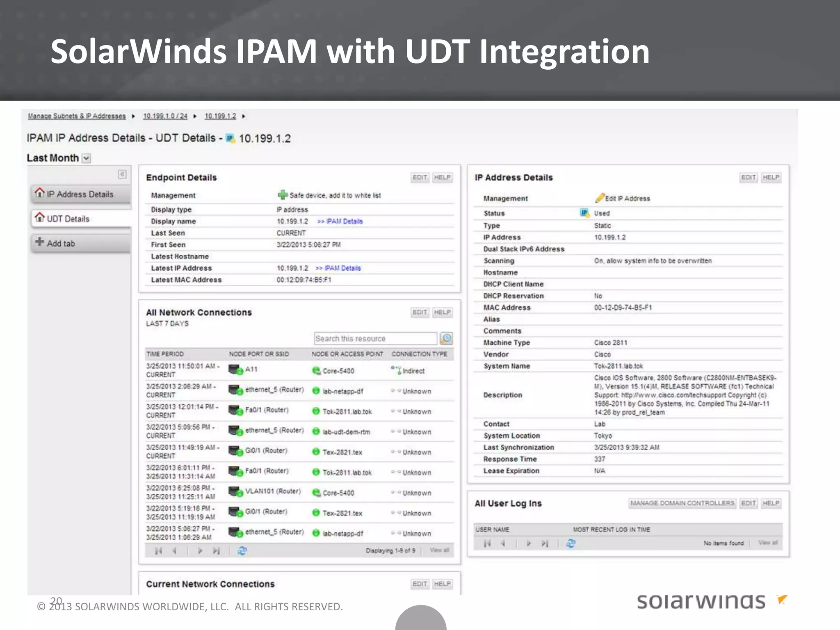Switch to IP Address Details tab
840x630 pixels.
coord(81,194)
